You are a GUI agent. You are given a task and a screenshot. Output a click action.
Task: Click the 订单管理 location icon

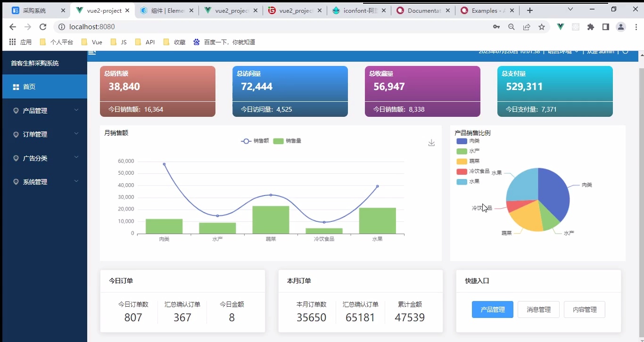click(17, 134)
